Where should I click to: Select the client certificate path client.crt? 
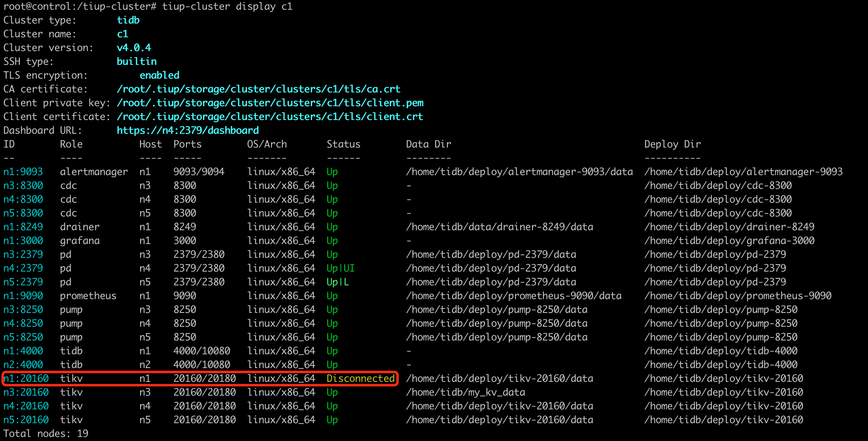[x=270, y=117]
